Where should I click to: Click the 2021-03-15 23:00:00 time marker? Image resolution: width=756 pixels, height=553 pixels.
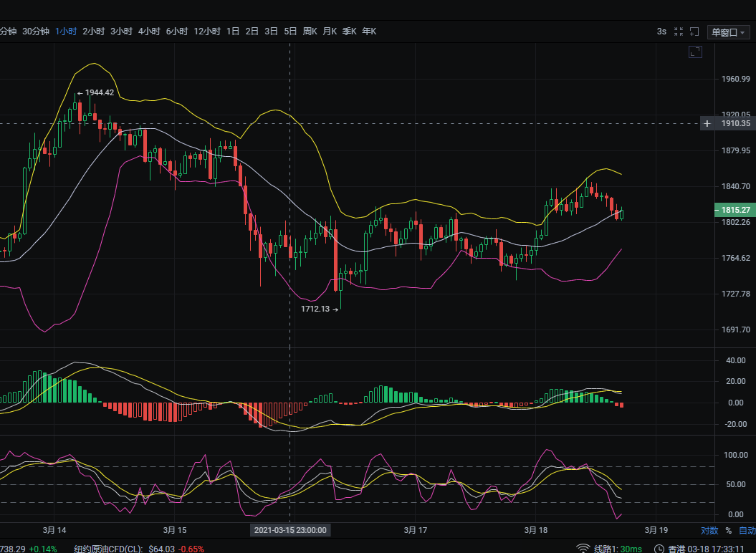(290, 531)
